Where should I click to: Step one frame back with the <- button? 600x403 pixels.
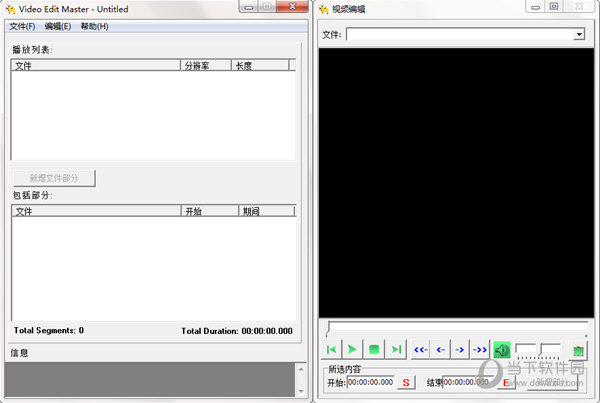tap(440, 349)
